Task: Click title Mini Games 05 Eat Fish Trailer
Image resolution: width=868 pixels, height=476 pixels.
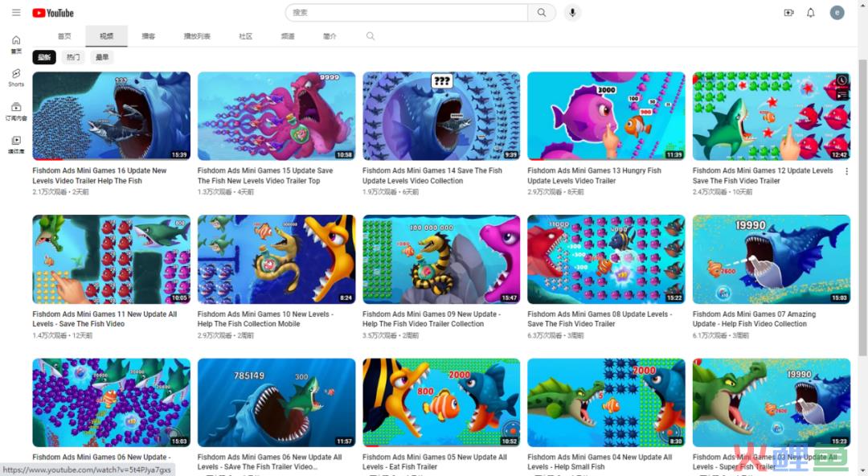Action: pyautogui.click(x=435, y=462)
